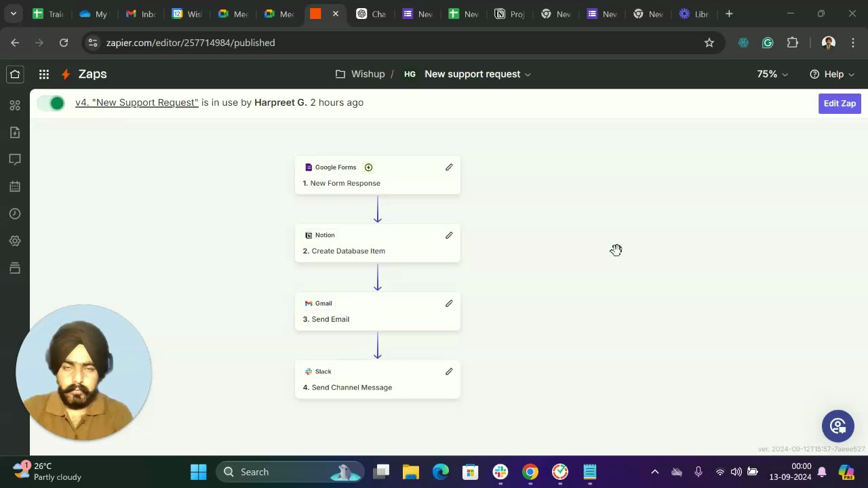This screenshot has height=488, width=868.
Task: Open the comments icon in sidebar
Action: (15, 159)
